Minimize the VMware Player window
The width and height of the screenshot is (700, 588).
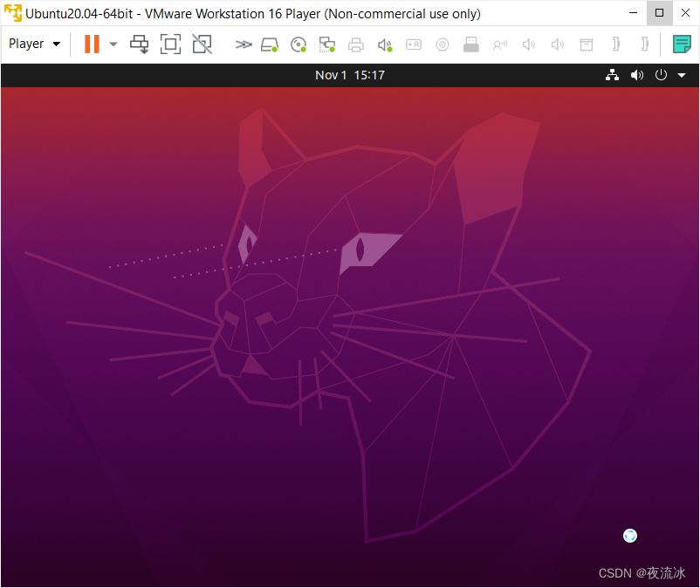click(633, 13)
